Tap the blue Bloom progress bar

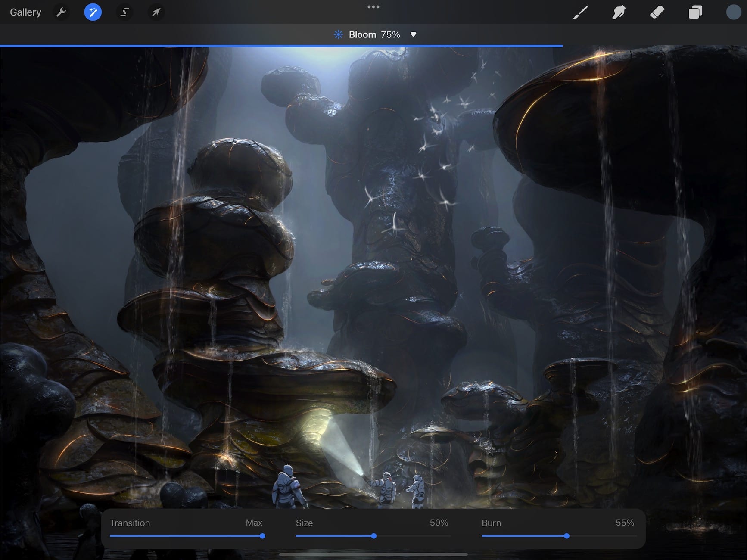click(281, 46)
